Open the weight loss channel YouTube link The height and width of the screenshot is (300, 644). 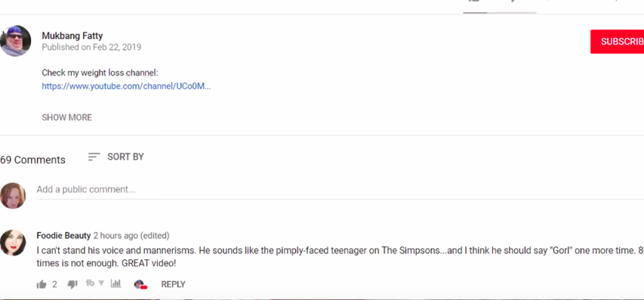(127, 87)
